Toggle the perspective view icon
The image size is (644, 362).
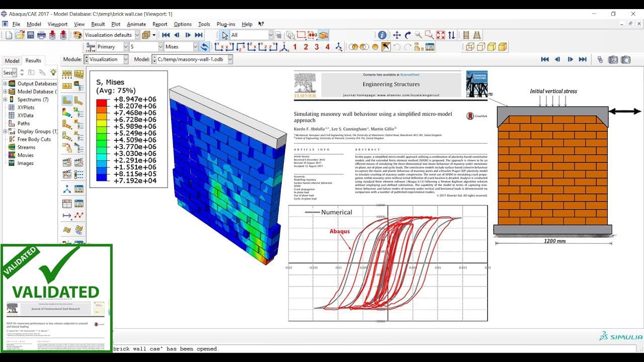point(476,35)
